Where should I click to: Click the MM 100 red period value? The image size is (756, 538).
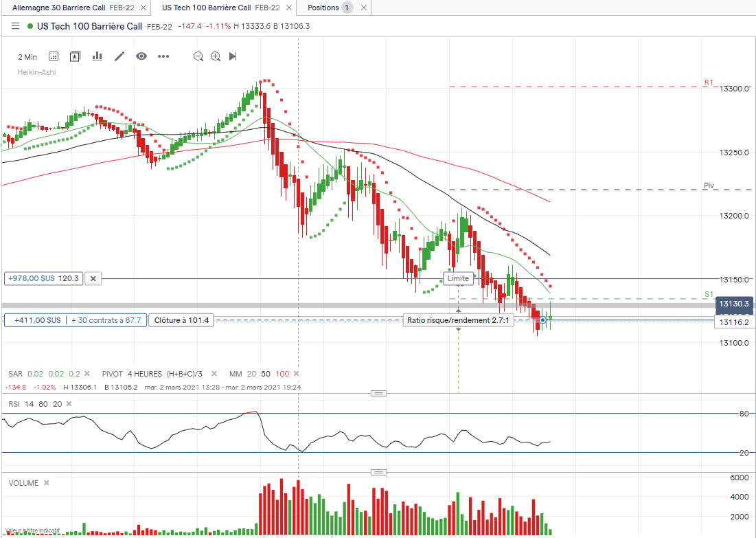coord(282,374)
